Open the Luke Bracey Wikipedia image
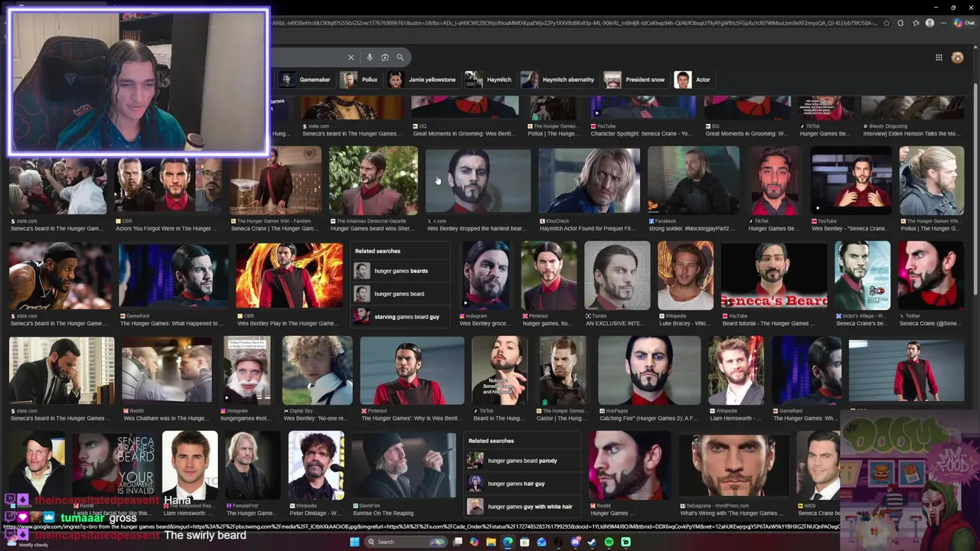The width and height of the screenshot is (980, 551). (x=685, y=275)
